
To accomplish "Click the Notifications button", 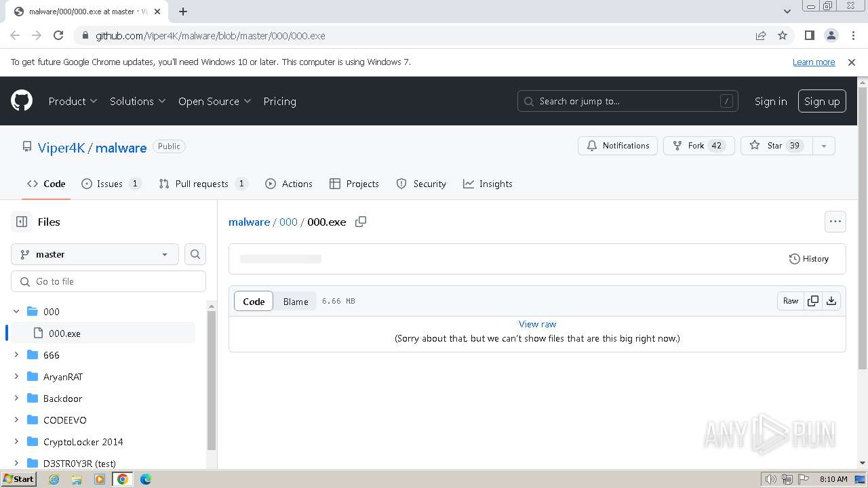I will [618, 146].
